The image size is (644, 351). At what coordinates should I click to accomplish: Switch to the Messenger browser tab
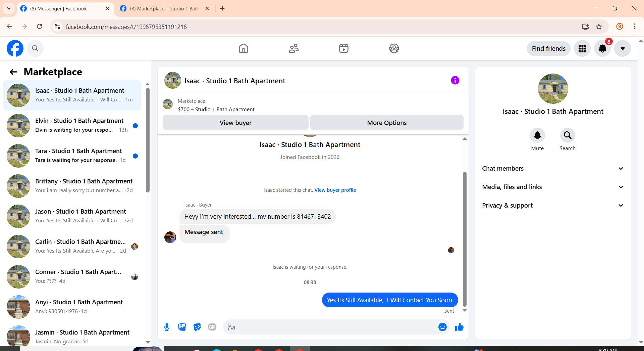(64, 8)
